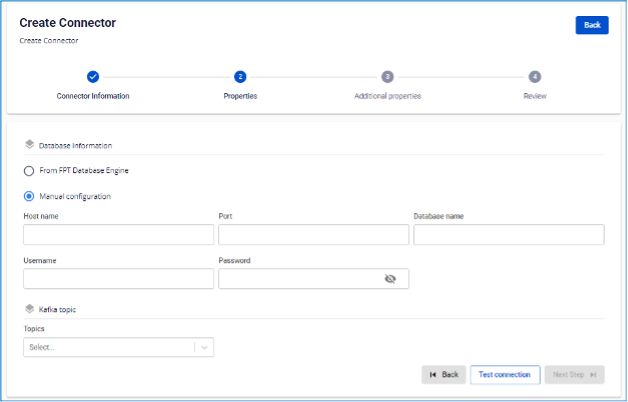Click the Database Information layers icon

[29, 145]
